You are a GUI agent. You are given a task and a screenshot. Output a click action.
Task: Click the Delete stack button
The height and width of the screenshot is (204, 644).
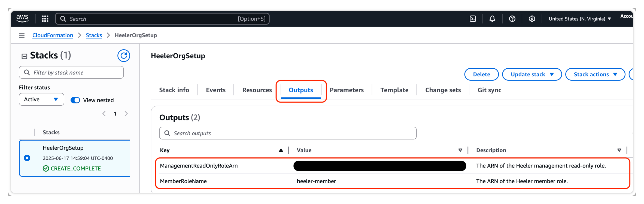coord(481,74)
